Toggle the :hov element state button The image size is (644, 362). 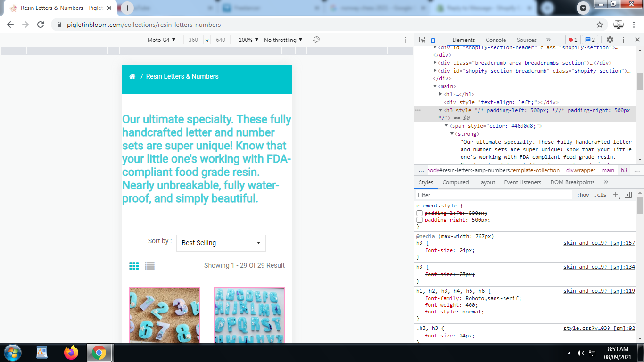click(x=583, y=195)
